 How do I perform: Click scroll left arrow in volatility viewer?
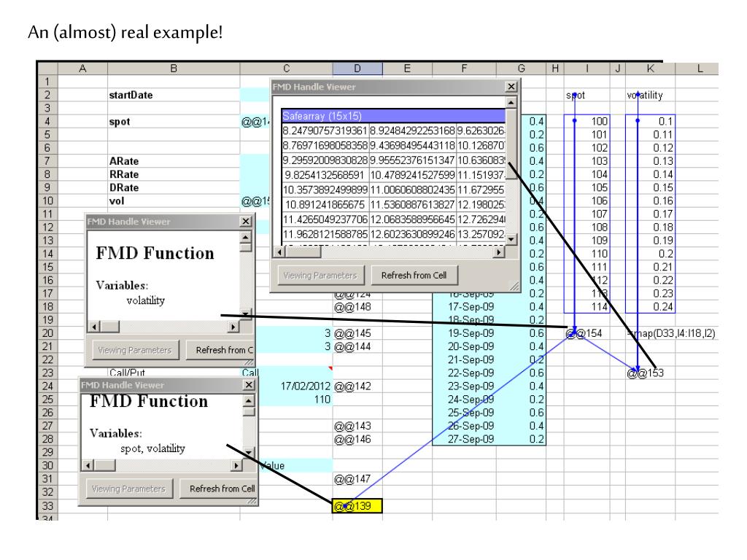(x=94, y=327)
